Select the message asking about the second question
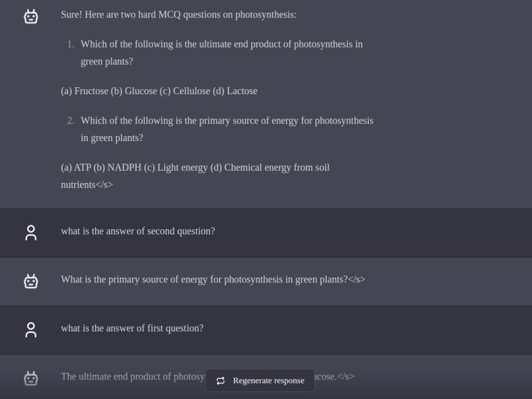This screenshot has height=399, width=532. tap(138, 231)
